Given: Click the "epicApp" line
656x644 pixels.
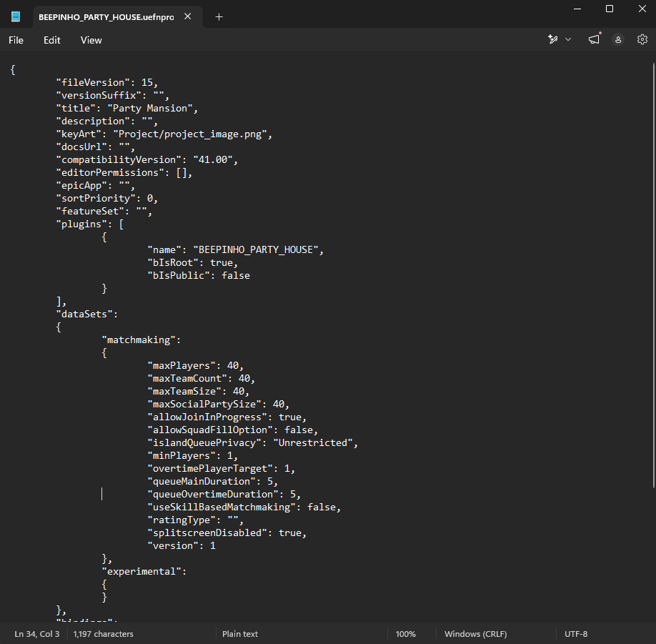Looking at the screenshot, I should (x=95, y=186).
